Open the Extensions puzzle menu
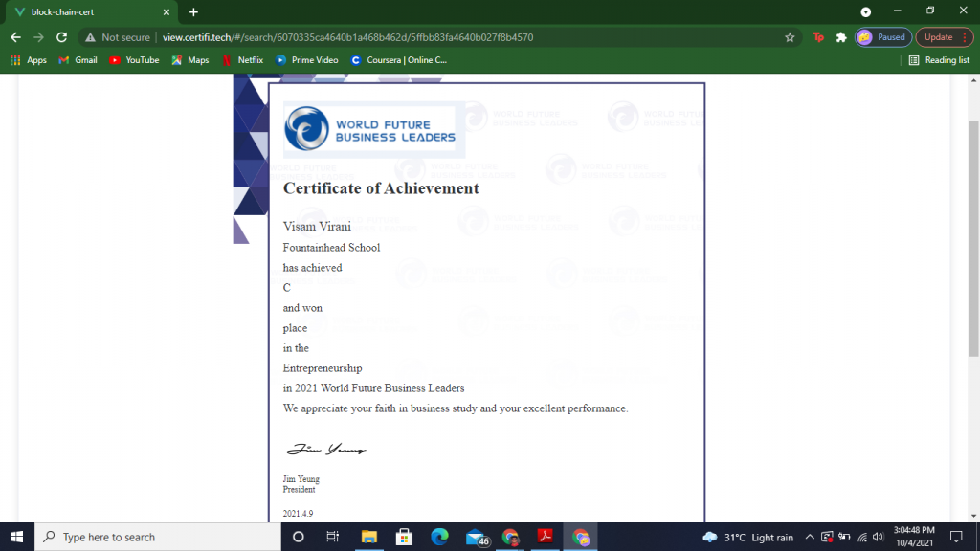 pos(841,37)
